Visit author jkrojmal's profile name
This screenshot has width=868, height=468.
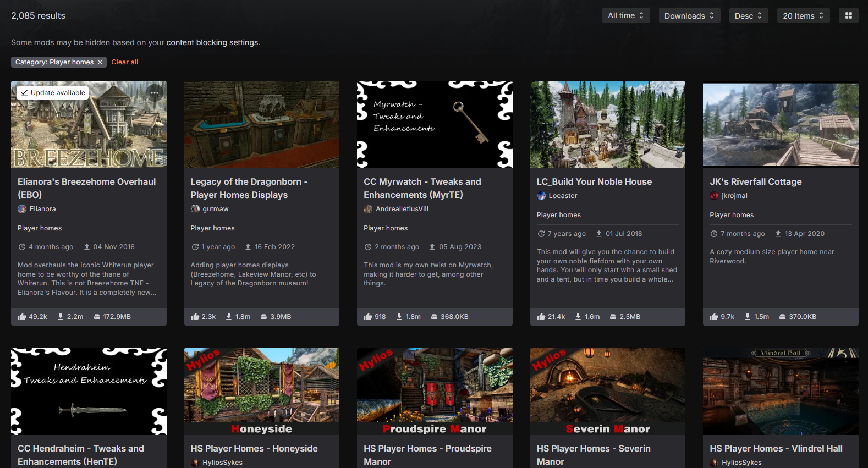tap(734, 196)
